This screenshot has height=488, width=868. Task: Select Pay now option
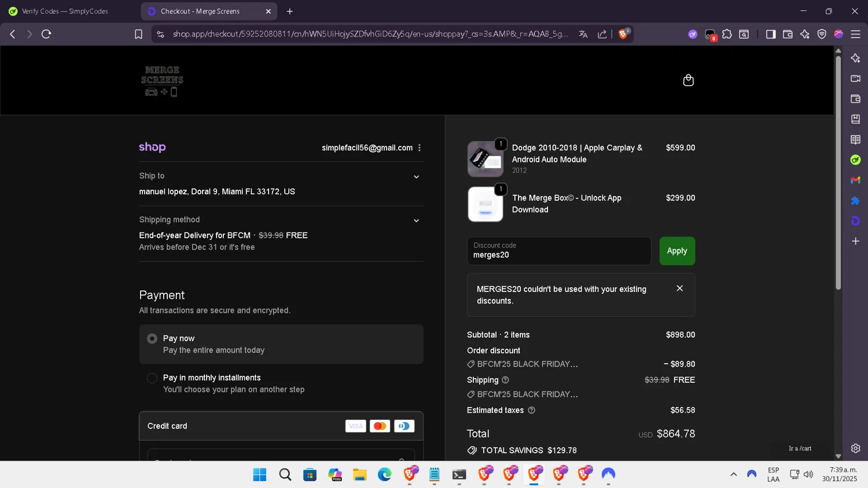click(x=281, y=344)
